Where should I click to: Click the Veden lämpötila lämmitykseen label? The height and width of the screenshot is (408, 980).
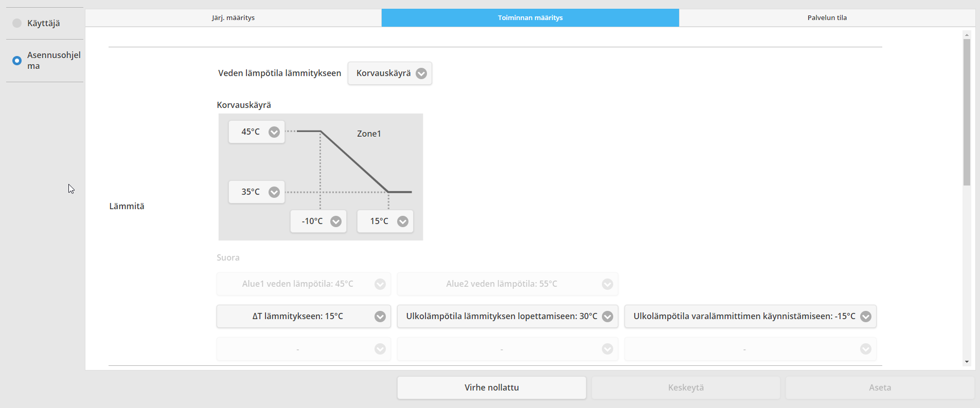click(x=279, y=73)
